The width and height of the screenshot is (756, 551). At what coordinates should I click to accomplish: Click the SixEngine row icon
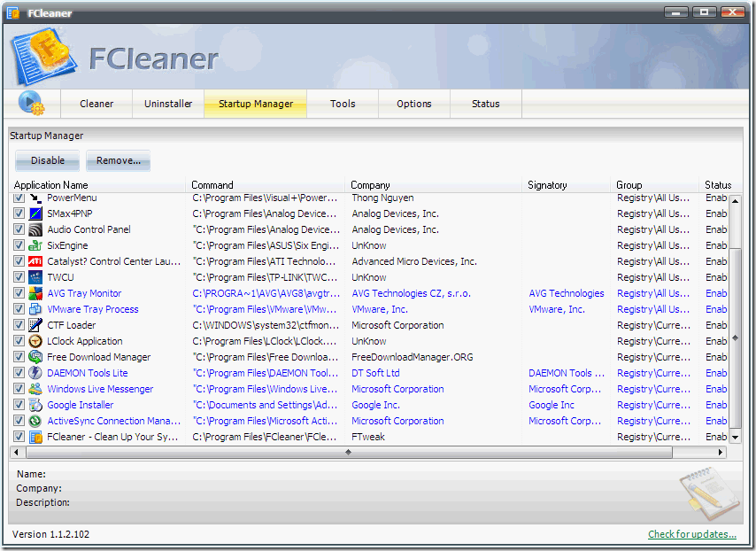click(35, 245)
